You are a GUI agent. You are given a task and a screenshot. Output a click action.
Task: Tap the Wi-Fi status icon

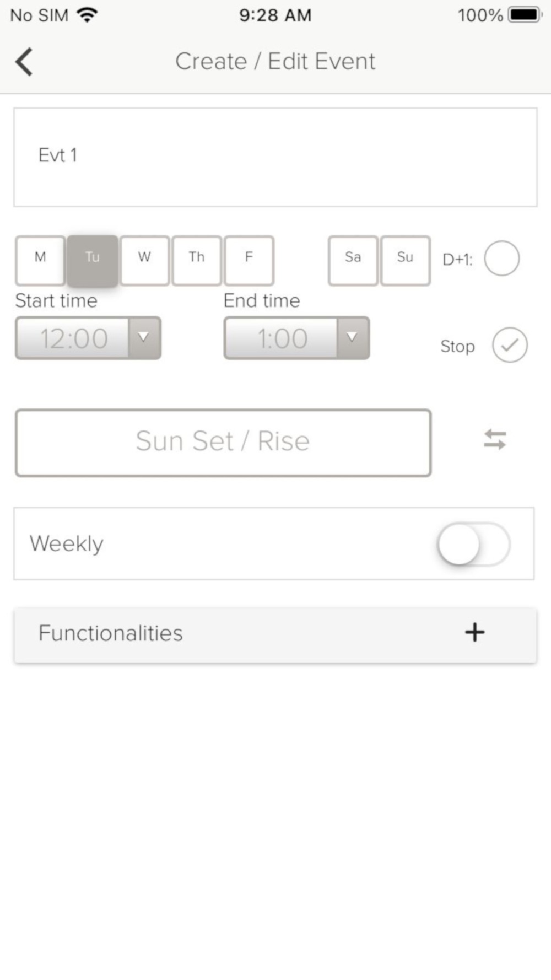click(87, 15)
